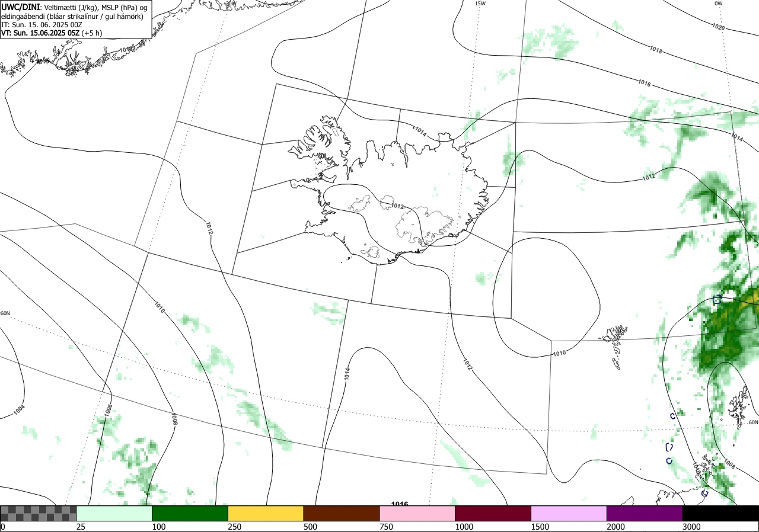Click the legend value "1000"
Viewport: 759px width, 532px height.
[x=464, y=527]
